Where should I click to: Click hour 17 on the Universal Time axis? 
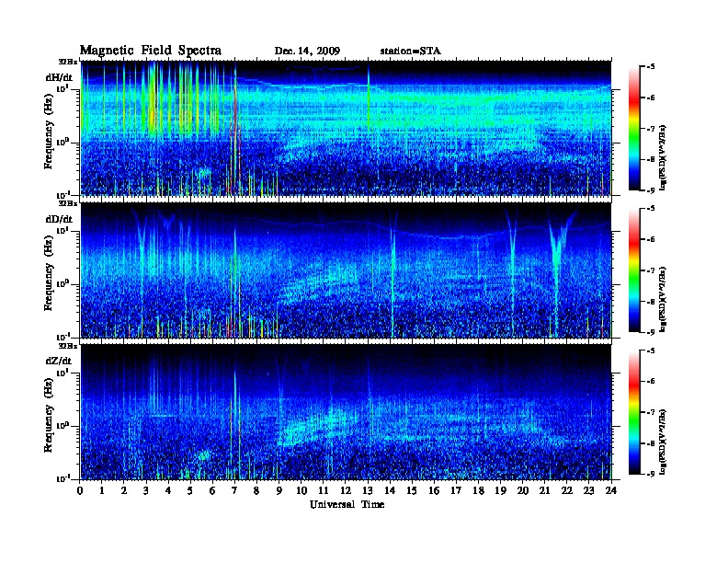457,490
